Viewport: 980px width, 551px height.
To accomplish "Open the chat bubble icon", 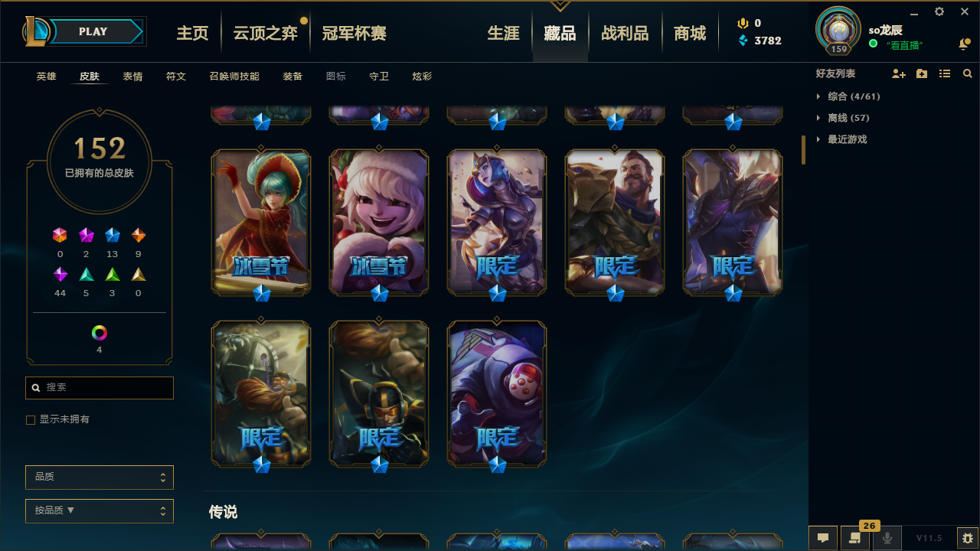I will [823, 538].
